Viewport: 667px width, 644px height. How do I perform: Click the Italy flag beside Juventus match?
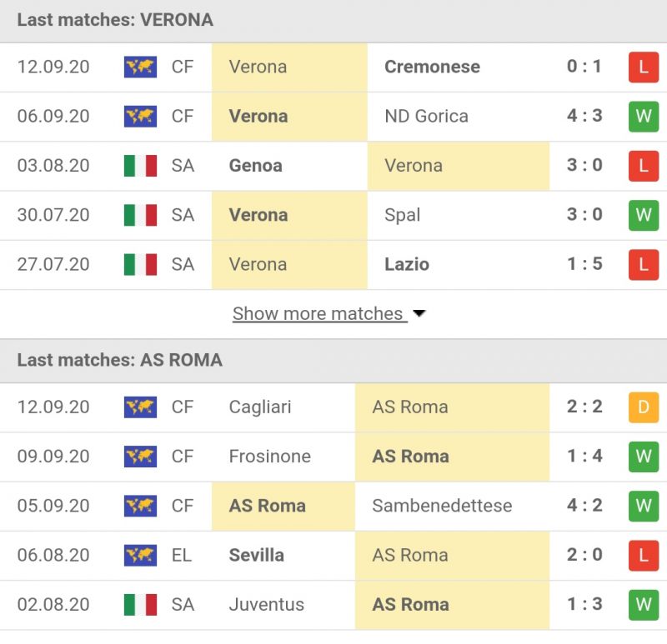coord(141,604)
